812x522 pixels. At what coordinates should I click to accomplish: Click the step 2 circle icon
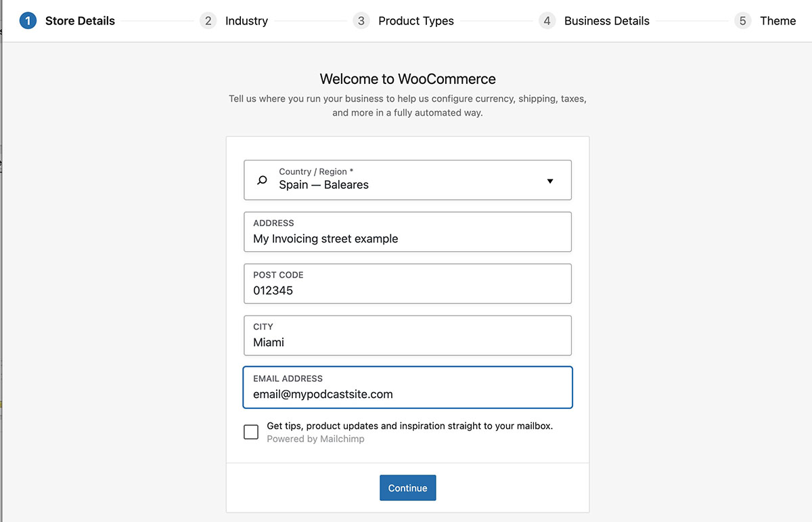tap(208, 21)
